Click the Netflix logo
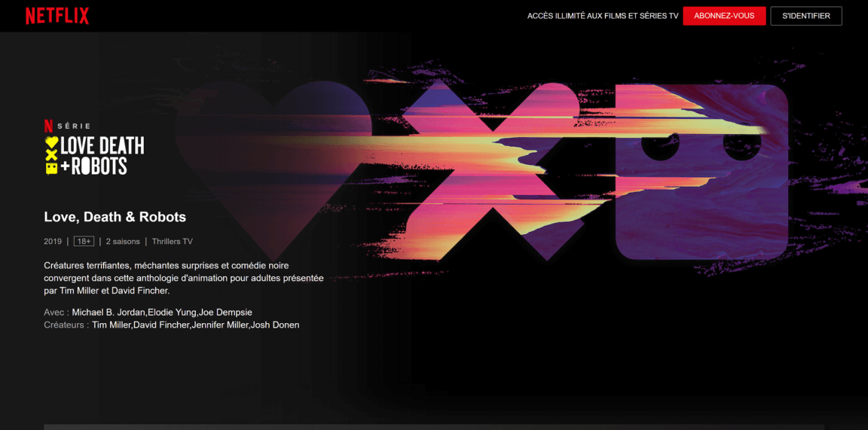This screenshot has width=868, height=430. pos(57,16)
